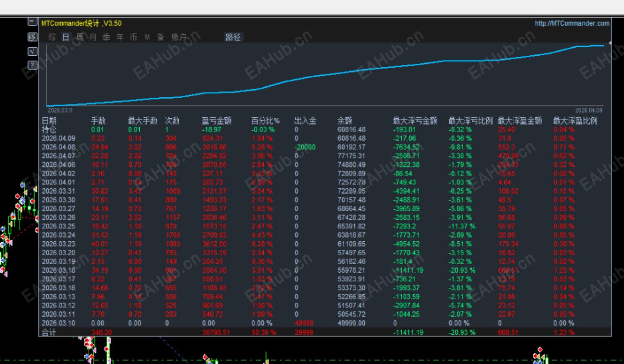Click the 最大浮盈金额 column header
The height and width of the screenshot is (364, 624).
click(x=520, y=120)
